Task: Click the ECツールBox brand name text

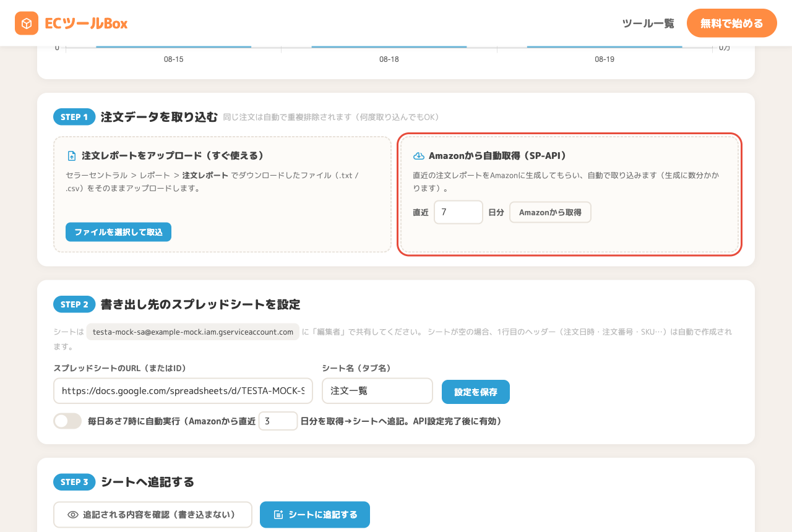Action: (86, 24)
